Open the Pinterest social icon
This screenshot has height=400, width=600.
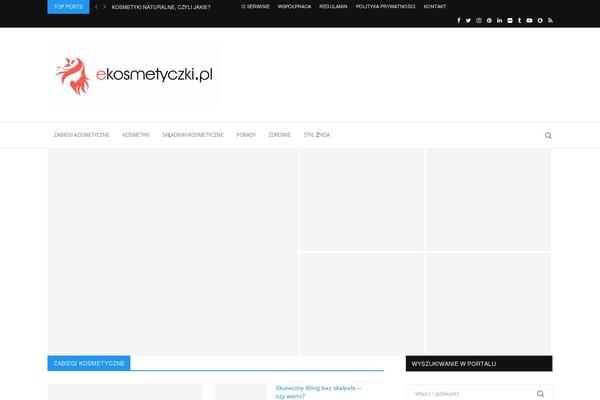(489, 20)
